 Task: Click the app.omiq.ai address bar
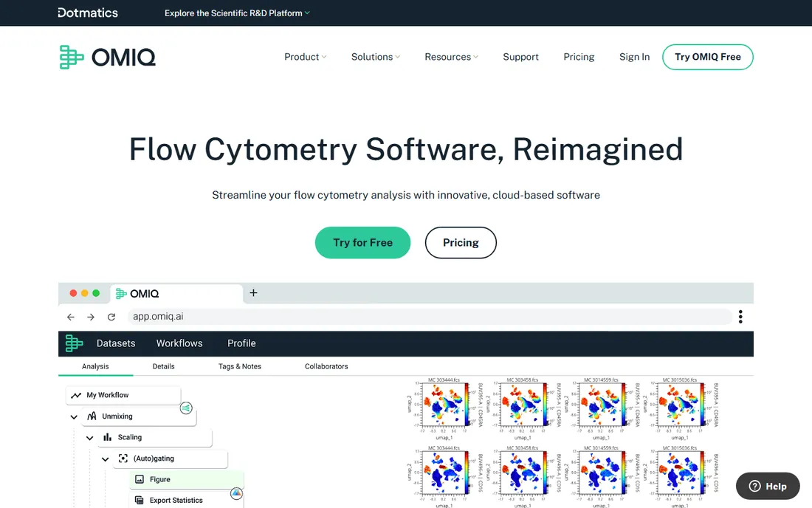coord(430,317)
